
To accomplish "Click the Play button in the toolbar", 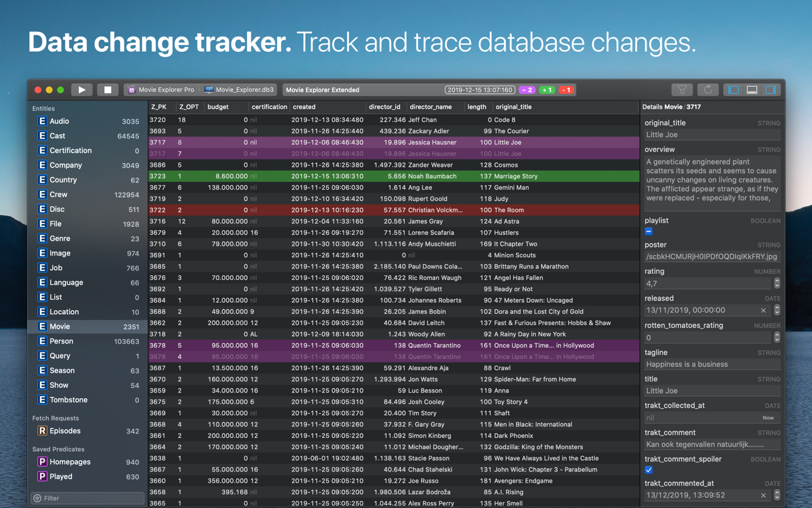I will pos(81,90).
